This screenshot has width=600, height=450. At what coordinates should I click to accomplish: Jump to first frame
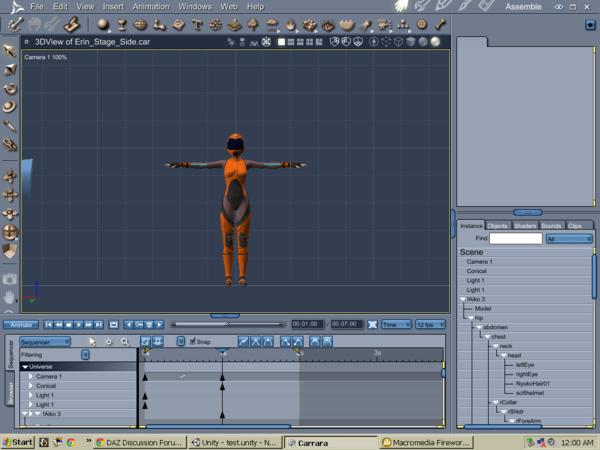(48, 324)
